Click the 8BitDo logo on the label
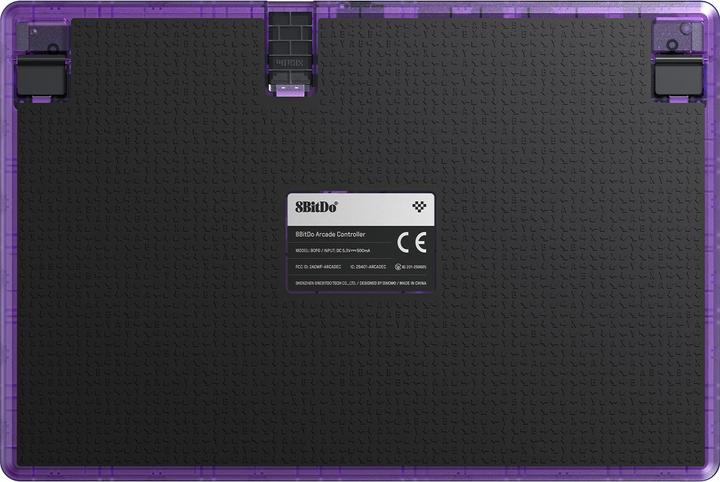Image resolution: width=720 pixels, height=482 pixels. point(309,208)
